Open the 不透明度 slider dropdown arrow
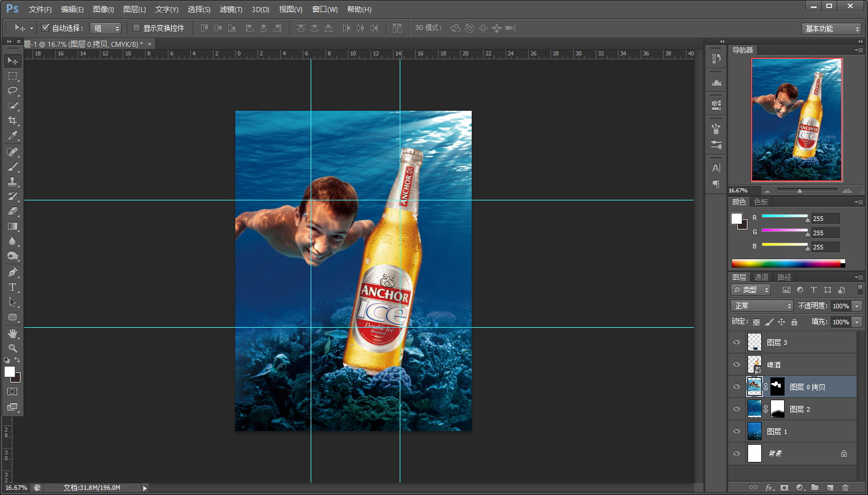This screenshot has height=495, width=868. point(857,306)
